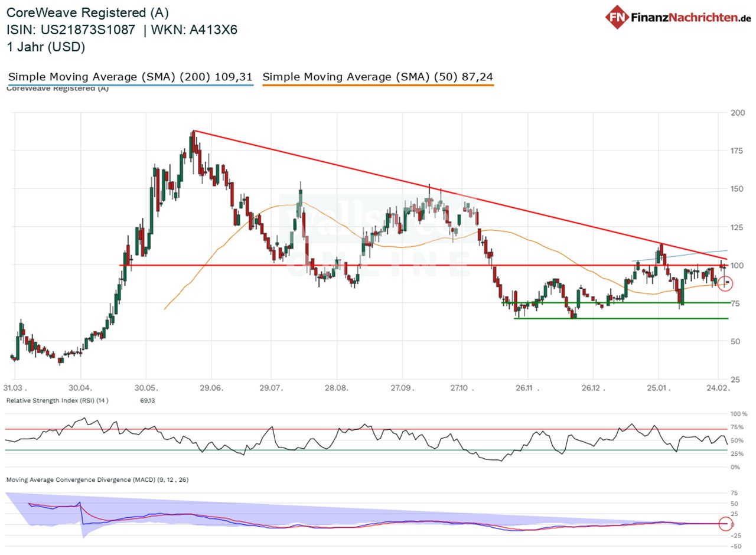
Task: Click the orange line under the SMA 50 legend
Action: point(377,86)
